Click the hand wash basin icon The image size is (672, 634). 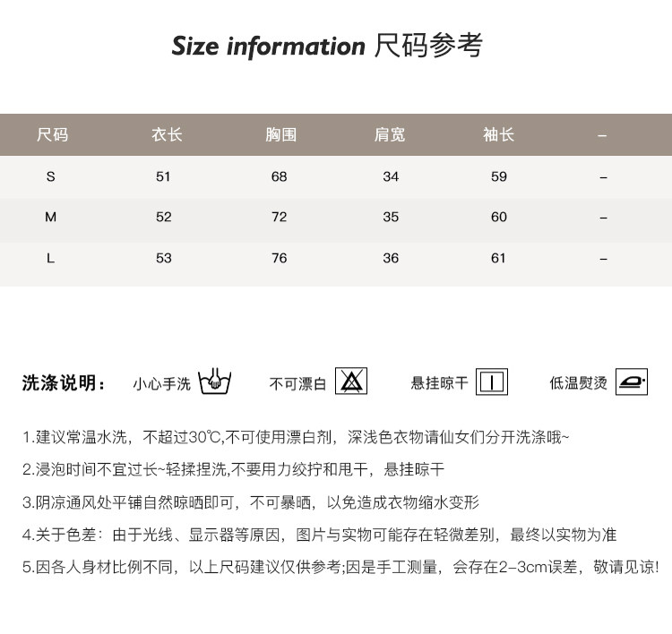tap(215, 382)
